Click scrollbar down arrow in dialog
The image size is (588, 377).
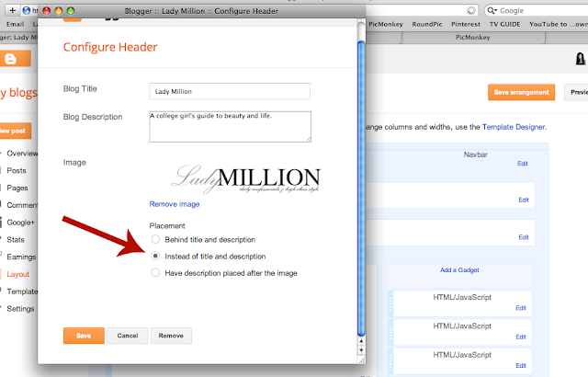(361, 350)
